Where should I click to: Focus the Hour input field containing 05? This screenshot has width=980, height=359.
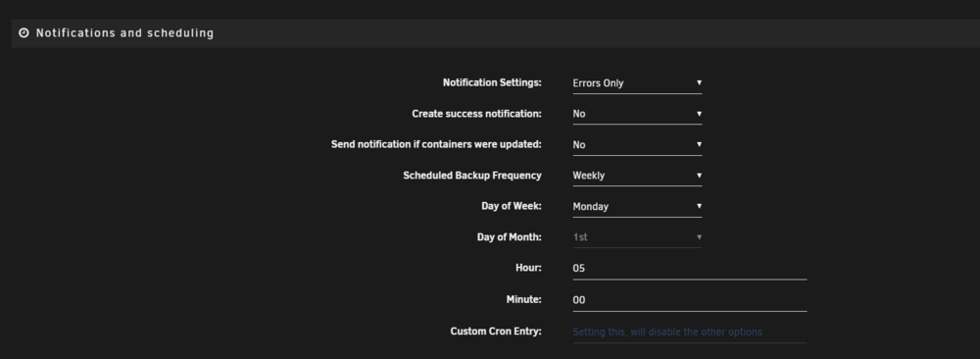click(689, 269)
